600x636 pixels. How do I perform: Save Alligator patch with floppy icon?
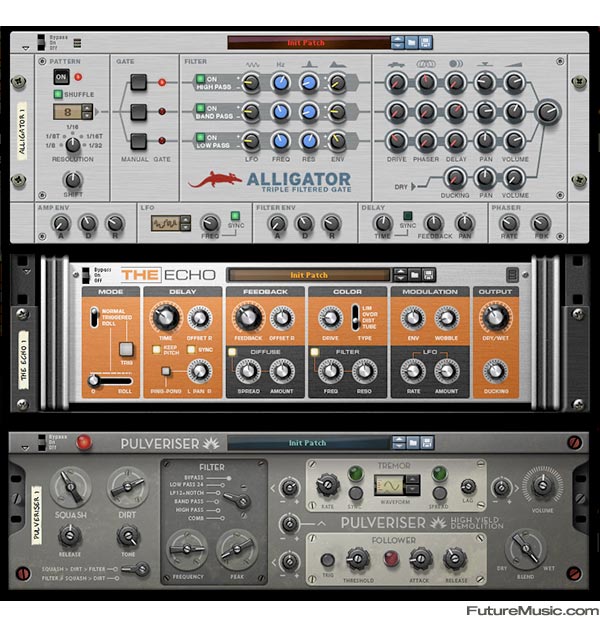425,43
